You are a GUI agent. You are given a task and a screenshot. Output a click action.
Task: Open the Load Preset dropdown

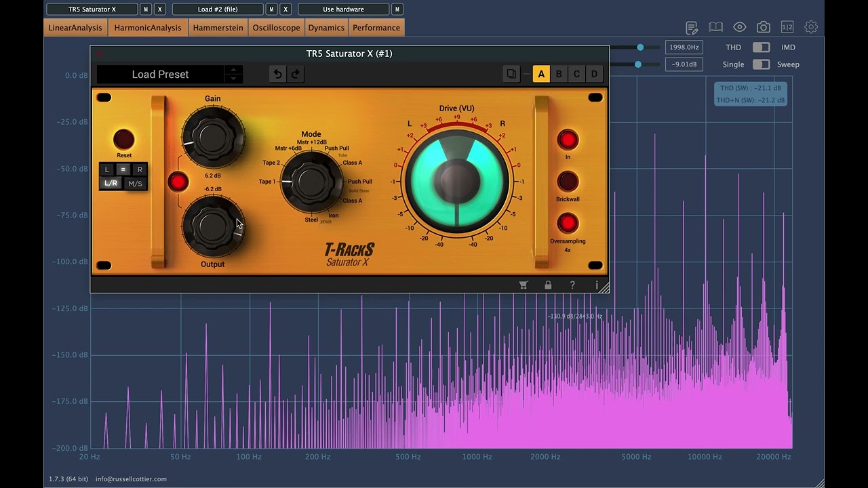160,75
